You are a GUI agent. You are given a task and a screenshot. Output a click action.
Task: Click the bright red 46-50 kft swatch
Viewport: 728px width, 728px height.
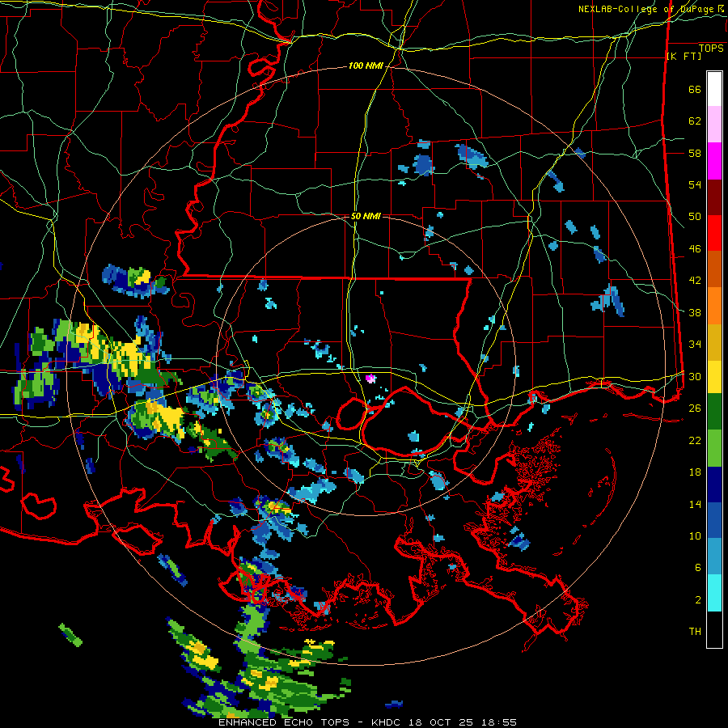714,233
